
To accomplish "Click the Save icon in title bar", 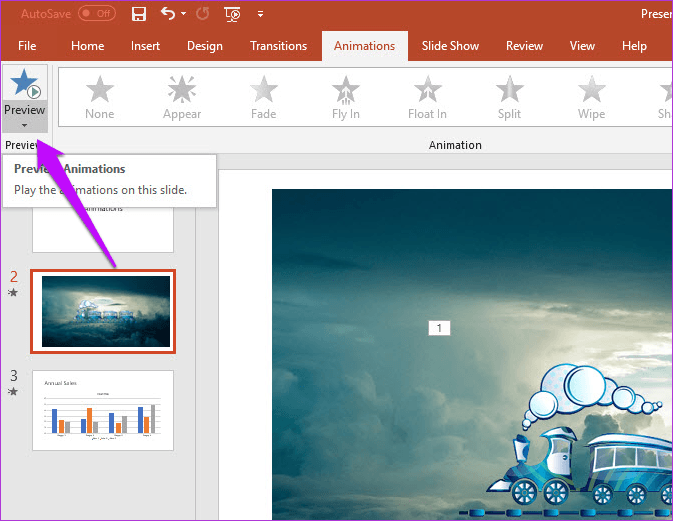I will [139, 14].
